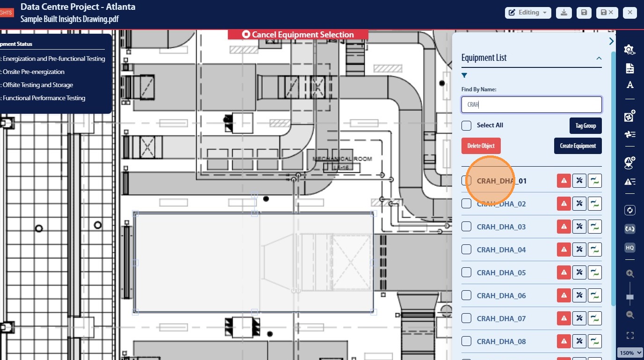Screen dimensions: 644x360
Task: Open the CRAH_DHA_05 equipment link
Action: coord(501,272)
